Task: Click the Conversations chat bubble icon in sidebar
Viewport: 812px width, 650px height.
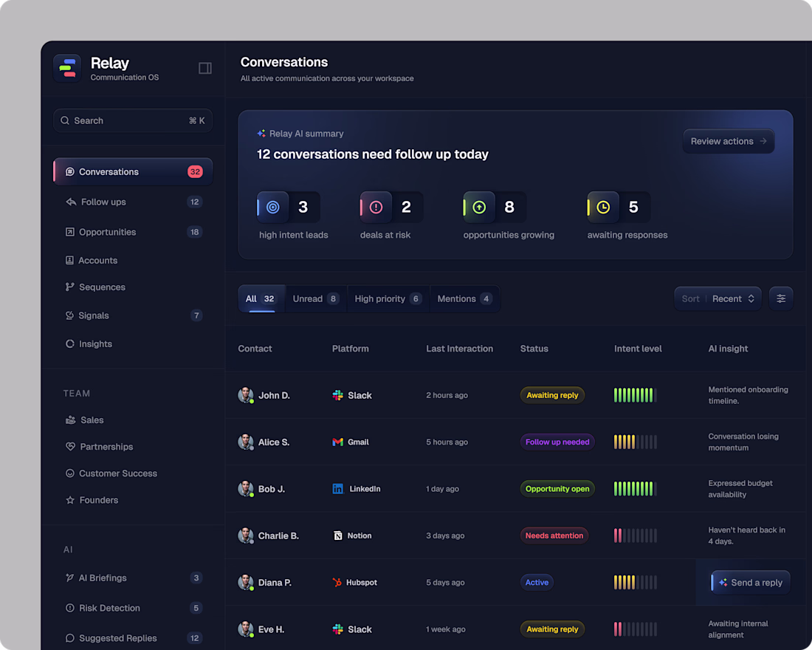Action: [x=70, y=171]
